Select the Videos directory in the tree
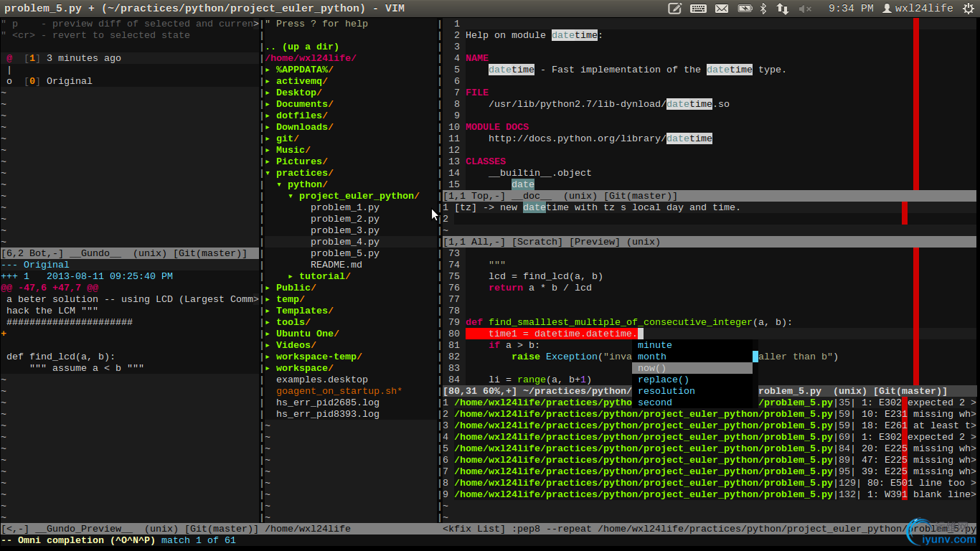 click(x=296, y=345)
